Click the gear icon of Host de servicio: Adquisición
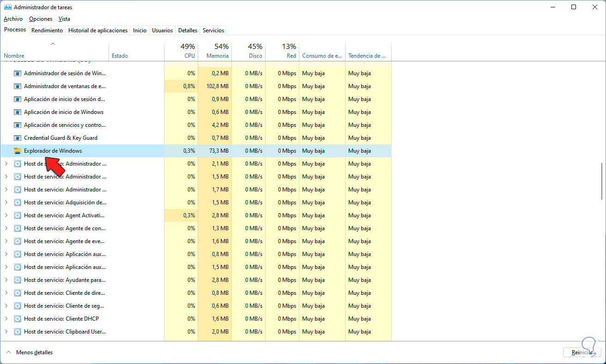The width and height of the screenshot is (606, 364). [18, 203]
